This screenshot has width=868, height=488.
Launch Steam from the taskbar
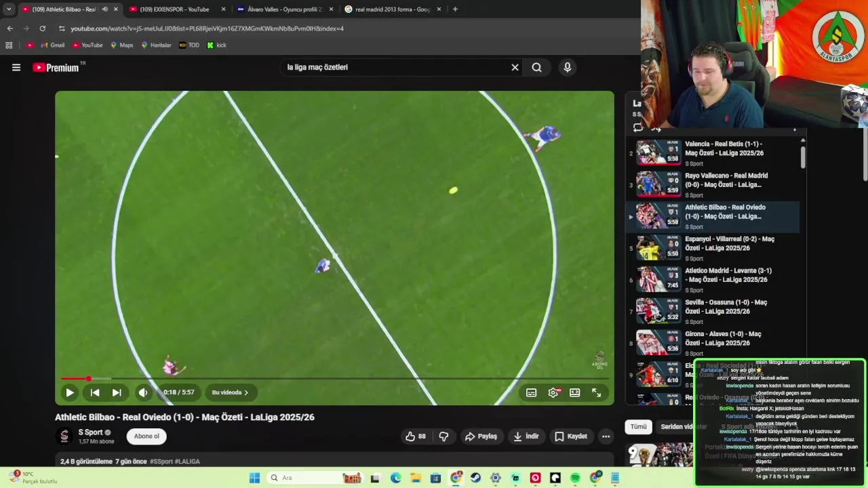(x=475, y=478)
